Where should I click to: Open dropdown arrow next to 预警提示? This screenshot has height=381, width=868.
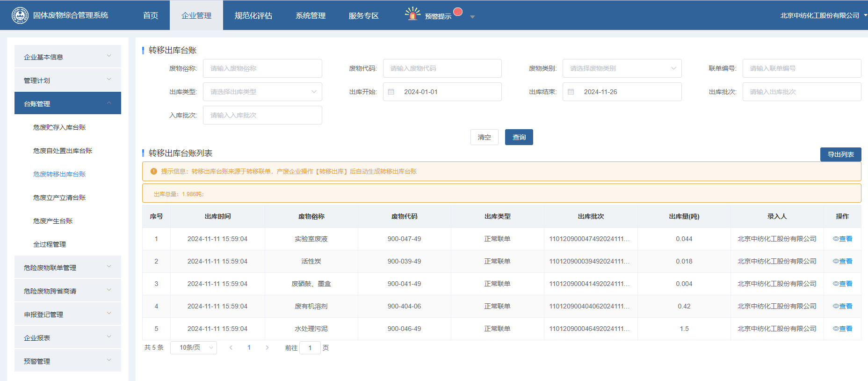pos(472,17)
